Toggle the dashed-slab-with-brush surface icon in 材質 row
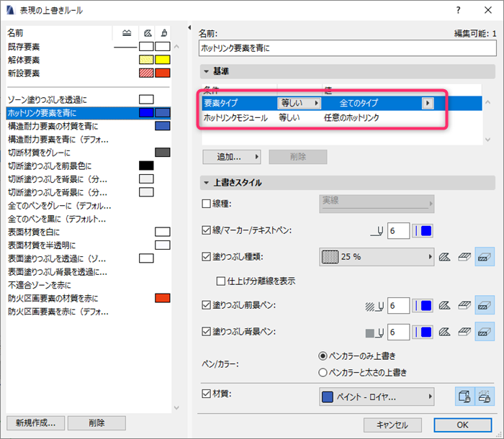504x439 pixels. point(485,397)
